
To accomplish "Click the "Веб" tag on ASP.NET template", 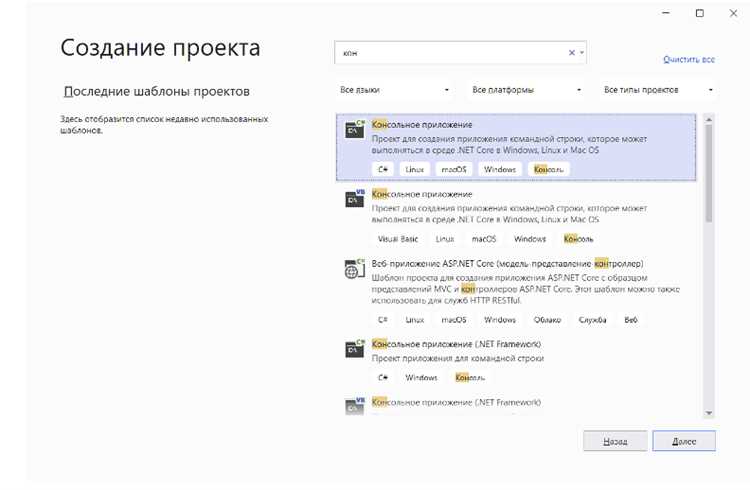I will (x=631, y=320).
